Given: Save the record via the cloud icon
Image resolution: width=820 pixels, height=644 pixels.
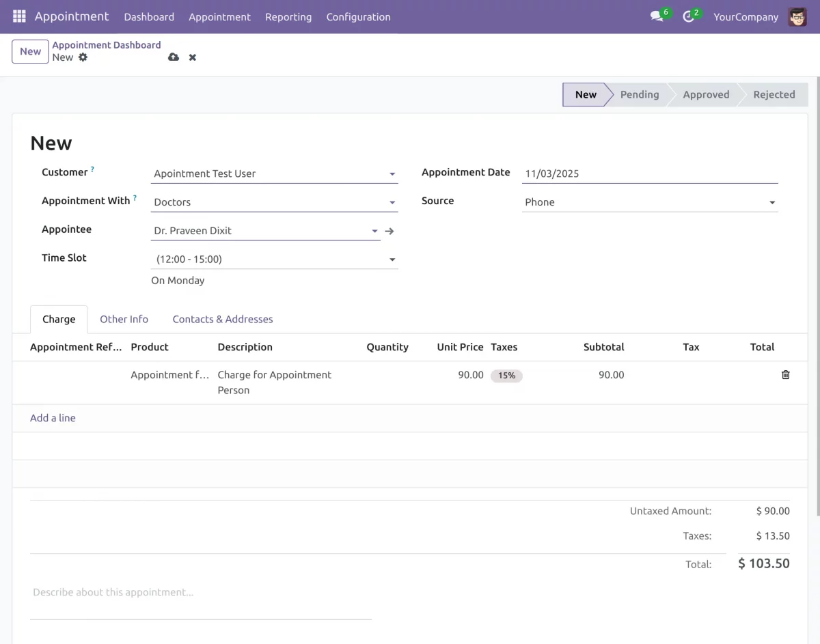Looking at the screenshot, I should (x=174, y=57).
